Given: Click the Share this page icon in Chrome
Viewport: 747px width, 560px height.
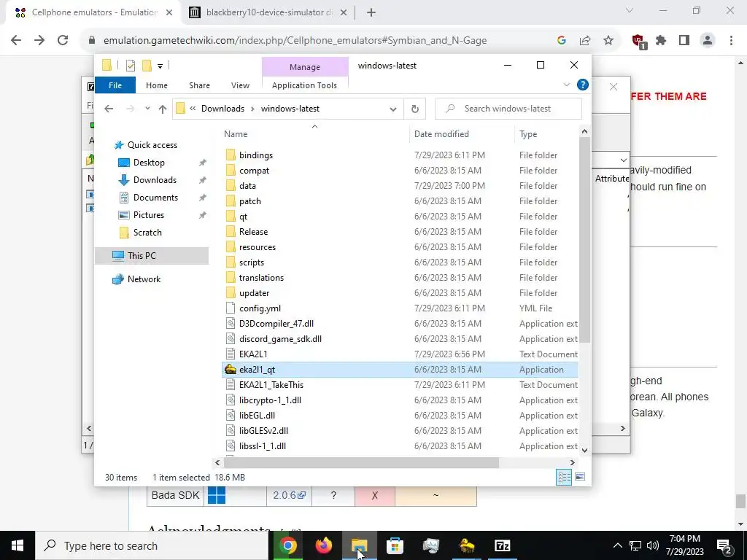Looking at the screenshot, I should [585, 41].
